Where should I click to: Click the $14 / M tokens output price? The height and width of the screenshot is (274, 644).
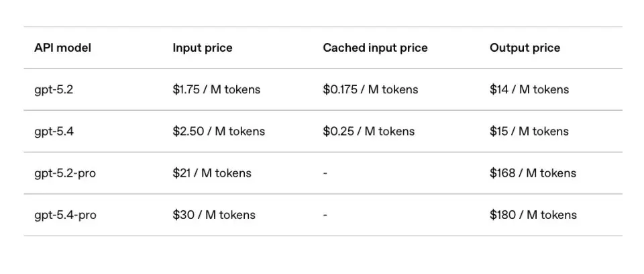(x=529, y=89)
